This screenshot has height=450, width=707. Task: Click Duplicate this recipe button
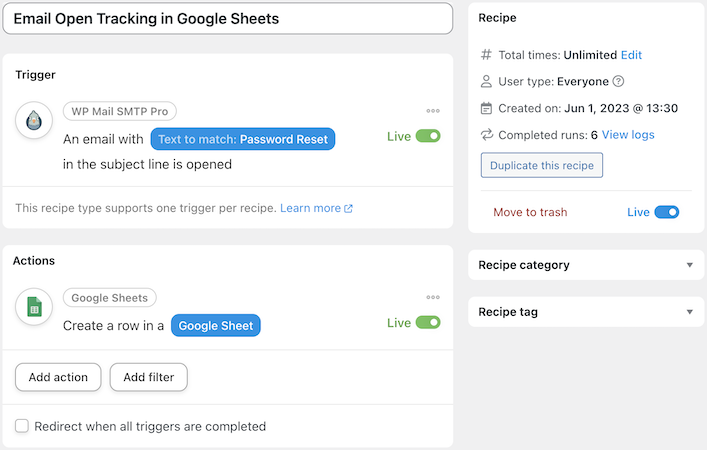click(542, 165)
